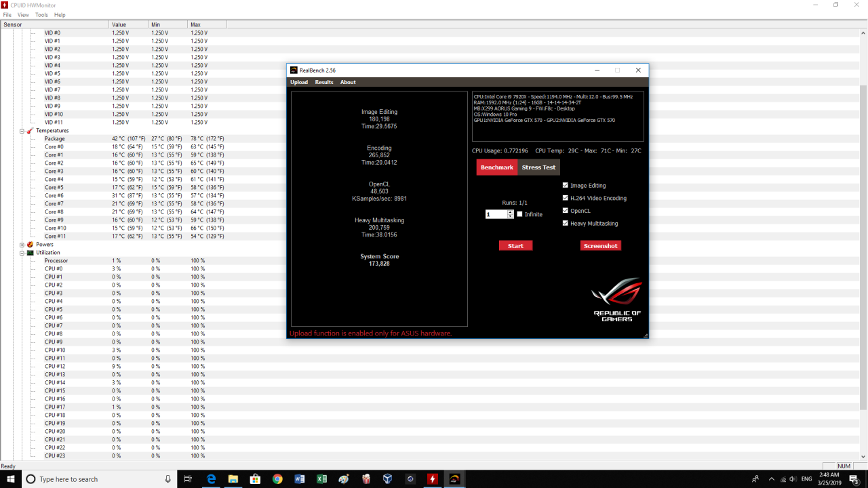This screenshot has width=868, height=488.
Task: Click the Type here to search box
Action: (99, 479)
